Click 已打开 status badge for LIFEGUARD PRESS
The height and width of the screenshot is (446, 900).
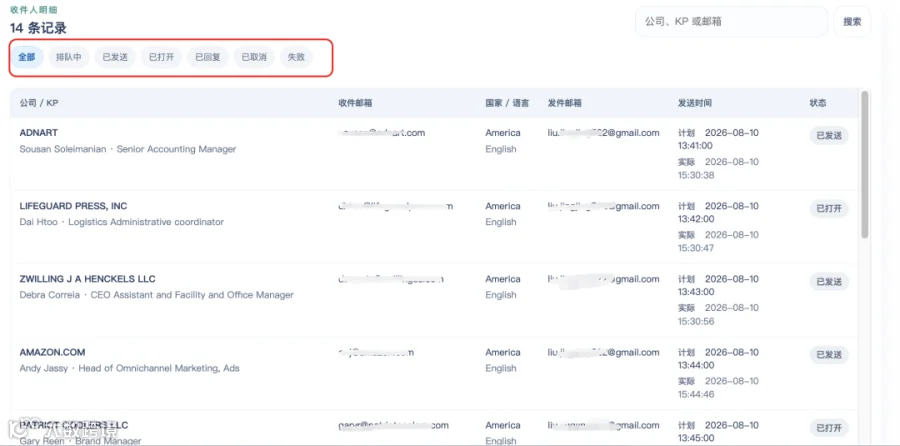(829, 209)
